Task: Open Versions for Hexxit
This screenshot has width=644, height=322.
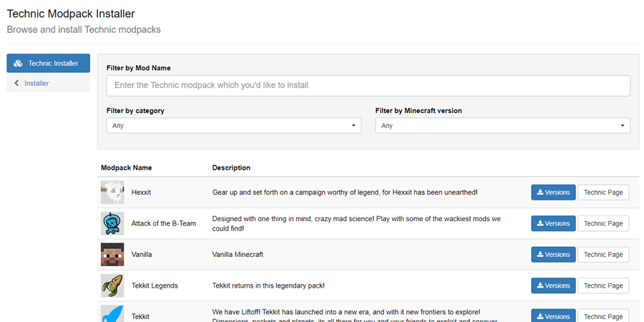Action: coord(553,192)
